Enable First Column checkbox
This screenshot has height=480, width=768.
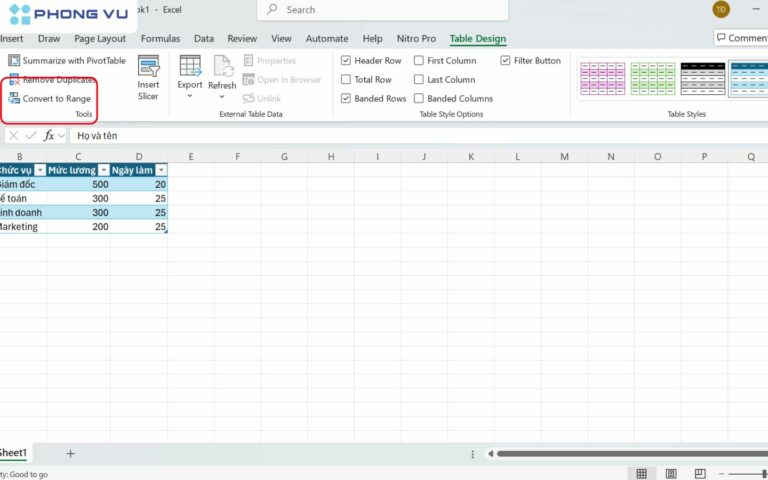(x=419, y=60)
